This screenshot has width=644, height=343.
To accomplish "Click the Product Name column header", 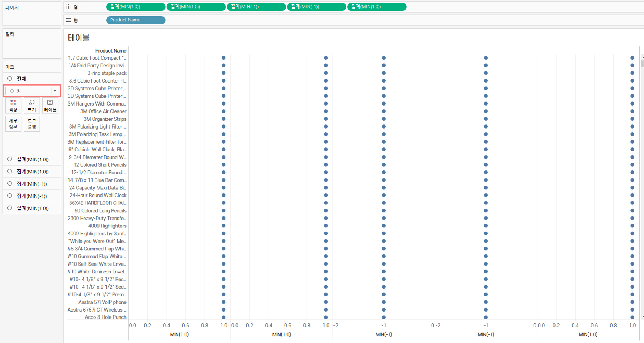I will pos(111,51).
